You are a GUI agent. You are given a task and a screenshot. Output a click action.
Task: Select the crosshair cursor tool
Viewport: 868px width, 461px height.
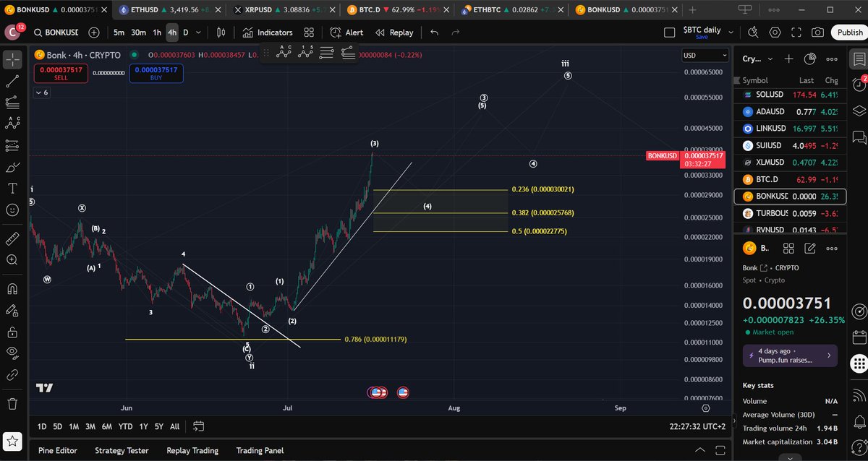[12, 59]
